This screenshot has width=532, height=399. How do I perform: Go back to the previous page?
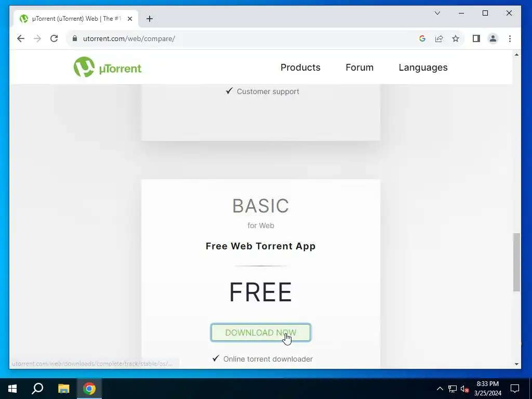point(21,38)
